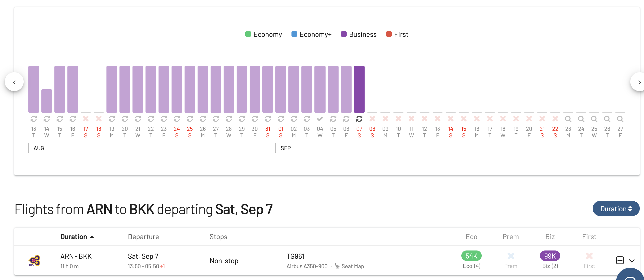Click the X icon above Aug 17
Image resolution: width=644 pixels, height=280 pixels.
[86, 119]
